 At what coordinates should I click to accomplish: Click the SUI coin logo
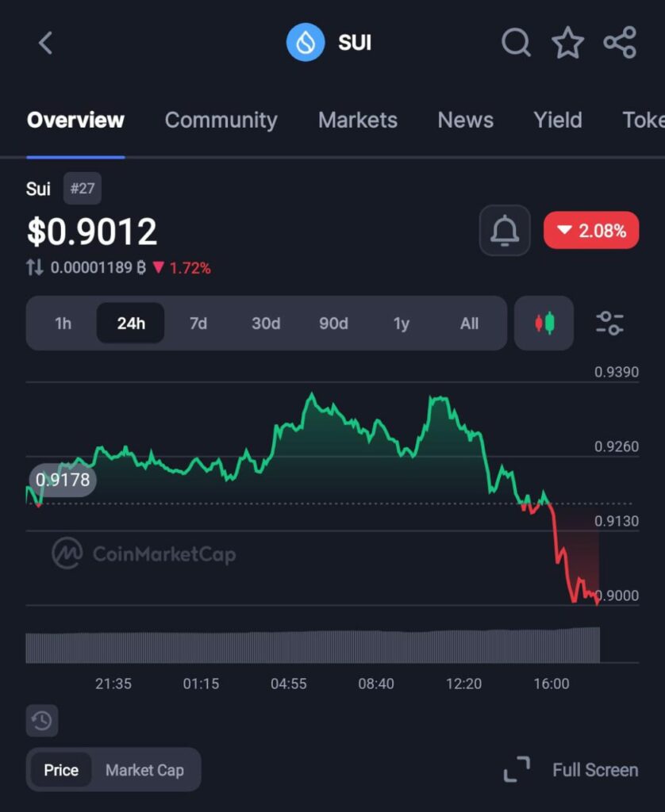[x=305, y=43]
